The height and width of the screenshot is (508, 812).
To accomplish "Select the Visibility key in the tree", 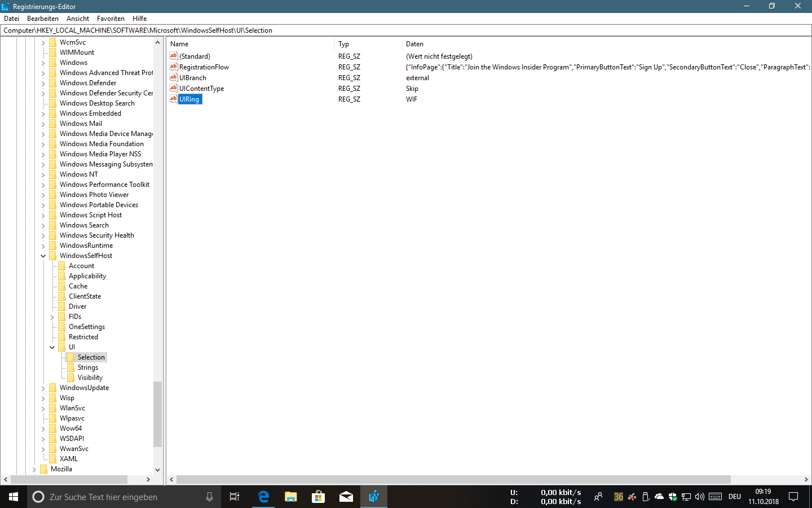I will (x=90, y=378).
